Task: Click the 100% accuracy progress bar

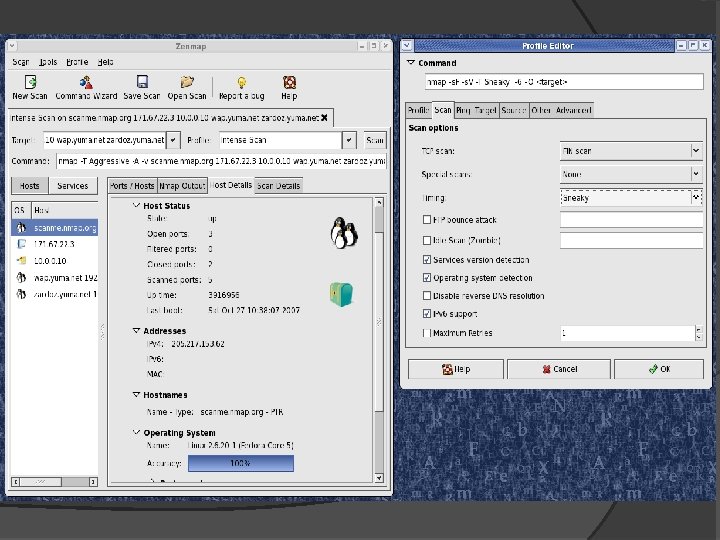Action: [x=241, y=463]
